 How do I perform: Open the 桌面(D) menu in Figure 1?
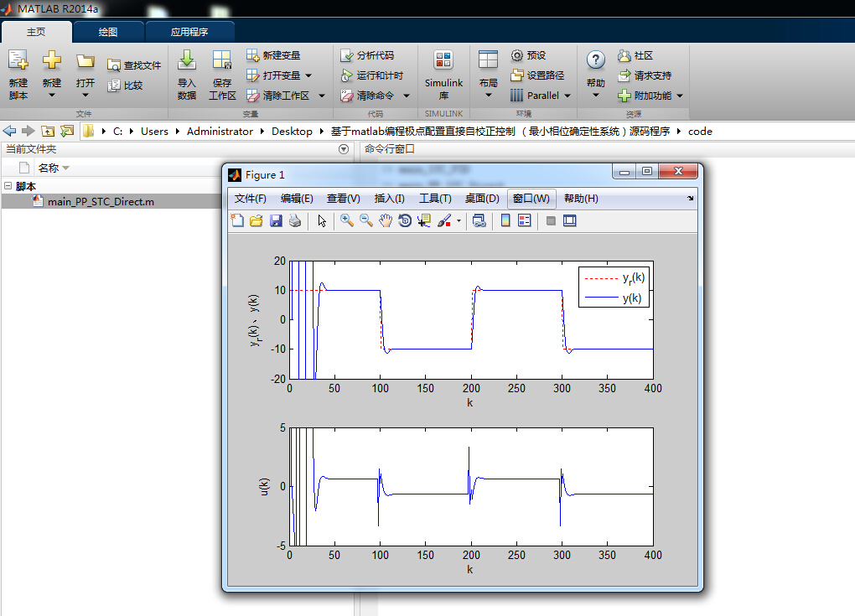pyautogui.click(x=482, y=199)
